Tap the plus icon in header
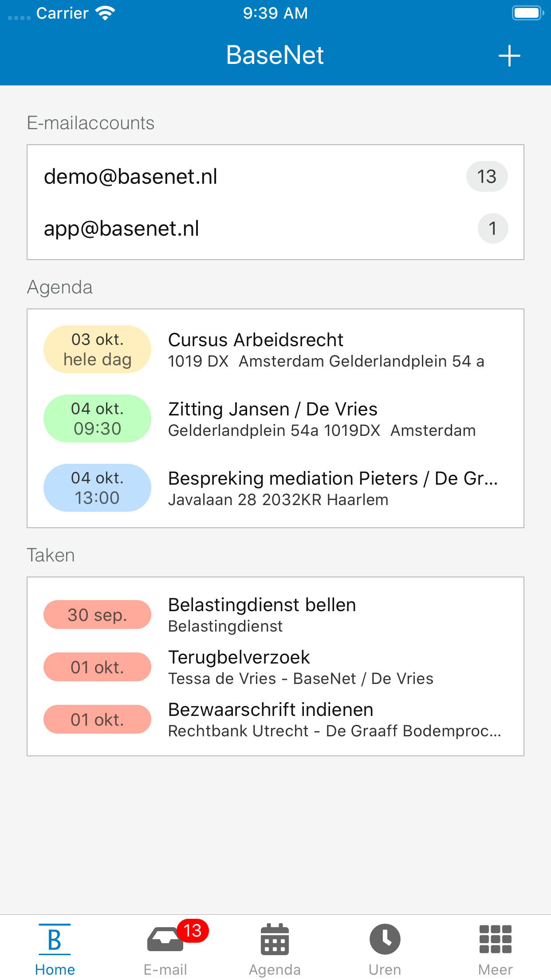Image resolution: width=551 pixels, height=980 pixels. pos(509,56)
